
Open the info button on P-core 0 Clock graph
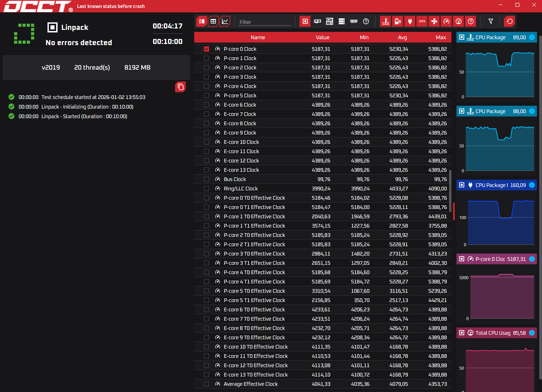click(x=532, y=259)
